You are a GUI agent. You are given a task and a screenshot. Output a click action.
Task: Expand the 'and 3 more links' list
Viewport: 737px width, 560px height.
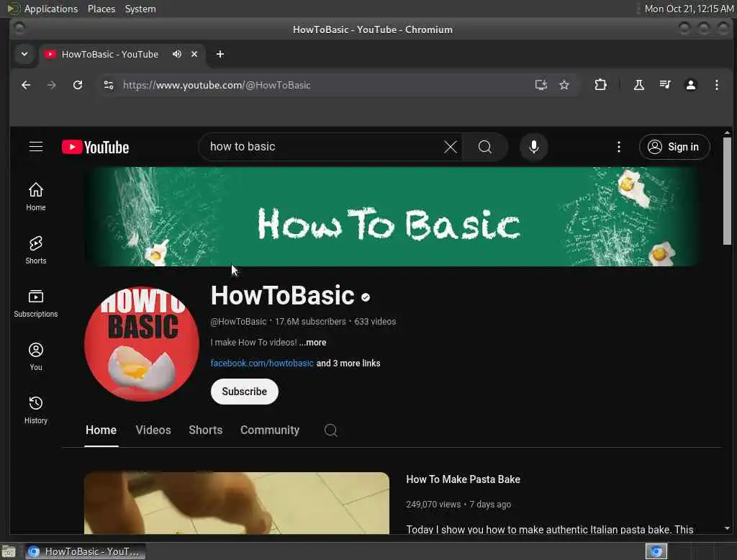[x=348, y=363]
